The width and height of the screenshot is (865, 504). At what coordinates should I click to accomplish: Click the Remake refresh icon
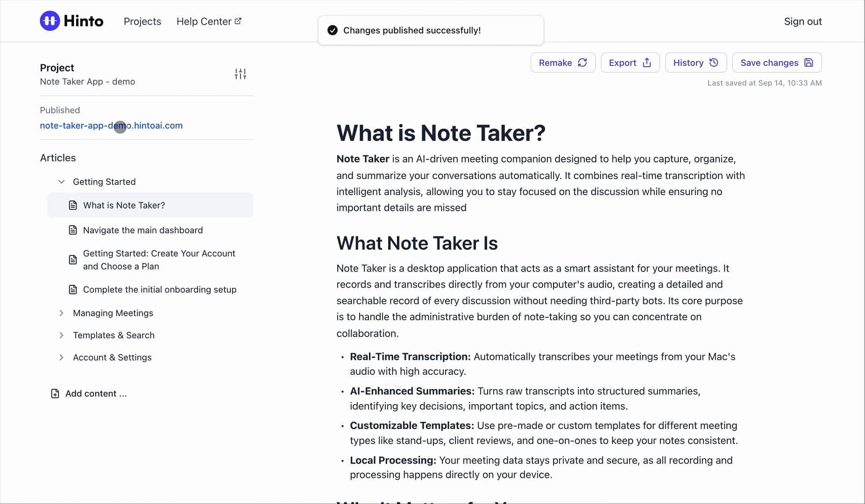[582, 63]
